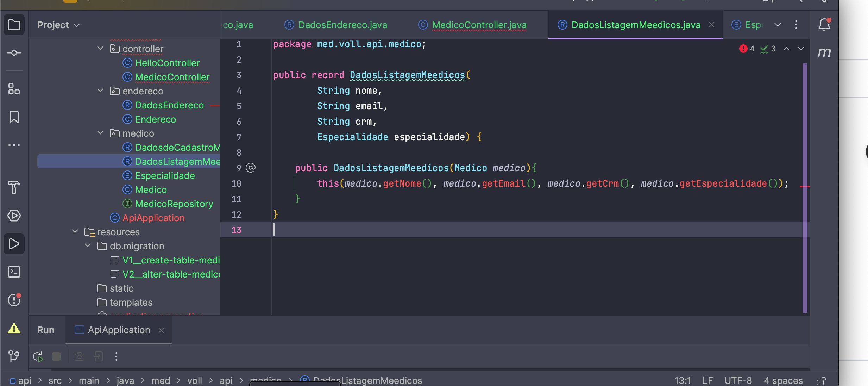Open the Problems tool window

[x=14, y=300]
